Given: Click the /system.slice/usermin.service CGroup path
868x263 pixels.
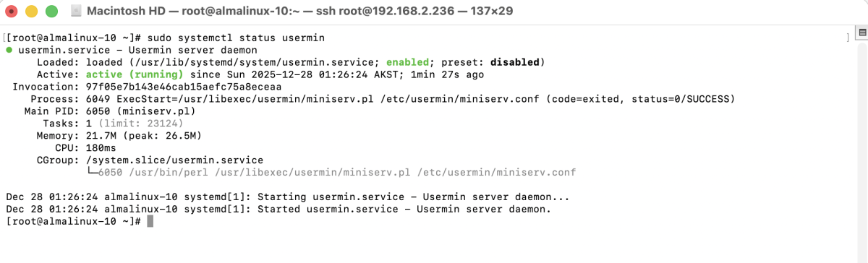Looking at the screenshot, I should [174, 160].
